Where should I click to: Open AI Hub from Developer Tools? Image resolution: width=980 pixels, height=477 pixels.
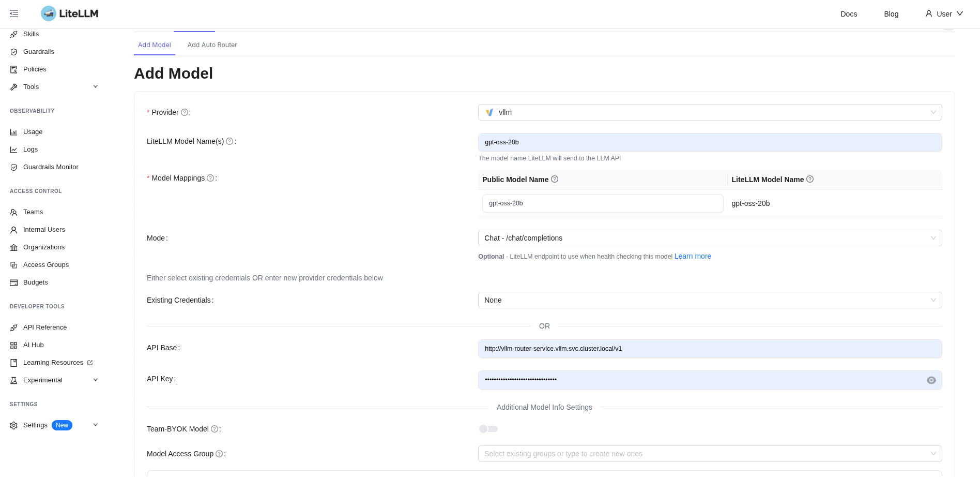[34, 345]
